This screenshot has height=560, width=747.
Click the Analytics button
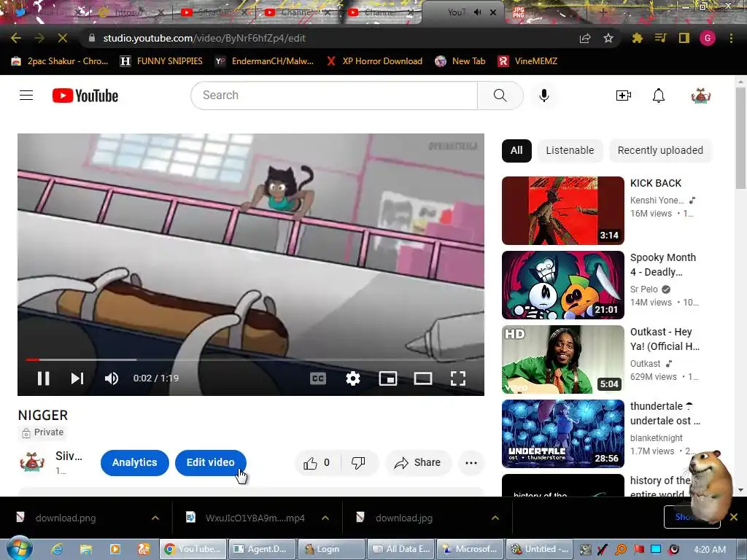[x=134, y=462]
